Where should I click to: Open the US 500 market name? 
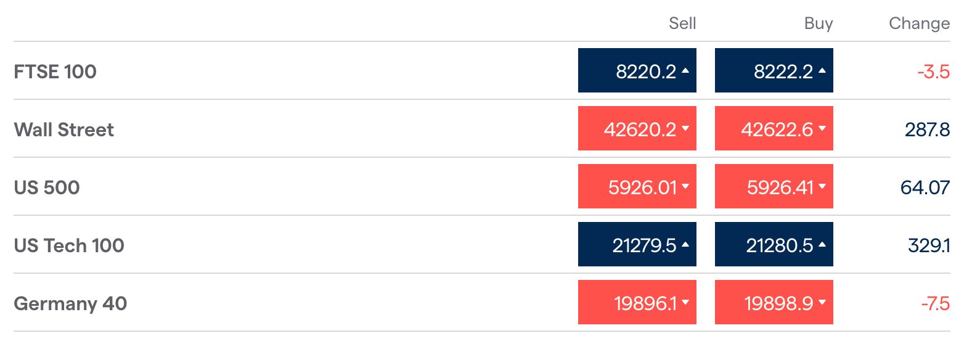point(47,187)
